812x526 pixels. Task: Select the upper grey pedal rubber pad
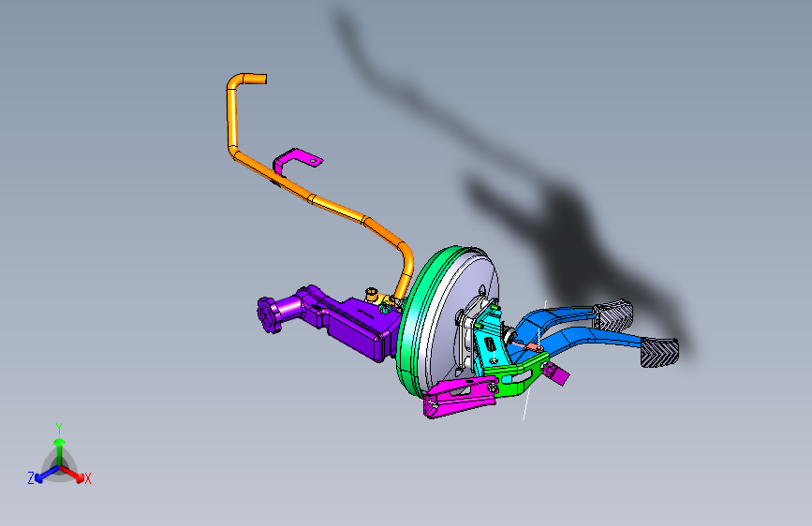coord(613,315)
